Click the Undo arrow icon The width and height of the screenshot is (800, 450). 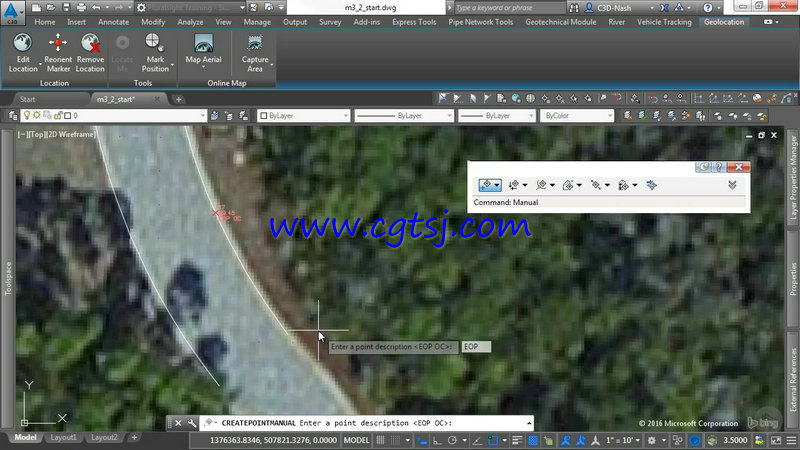96,8
